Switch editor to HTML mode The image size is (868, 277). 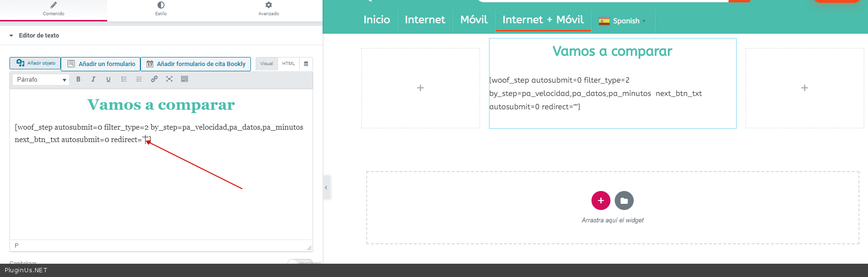[x=288, y=64]
